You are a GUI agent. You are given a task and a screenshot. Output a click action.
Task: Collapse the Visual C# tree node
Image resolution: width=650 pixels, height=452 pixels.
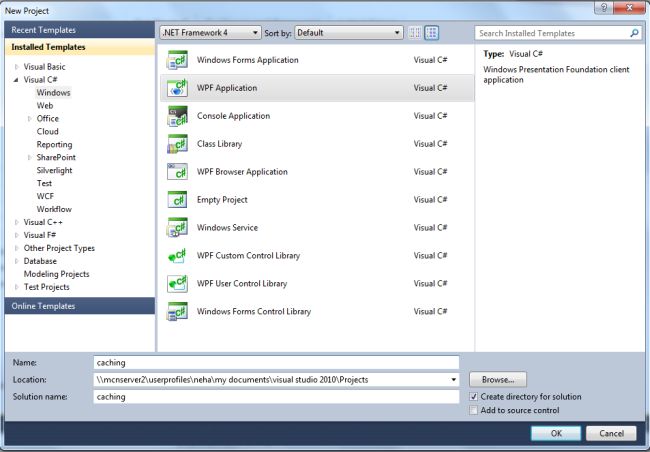[16, 80]
